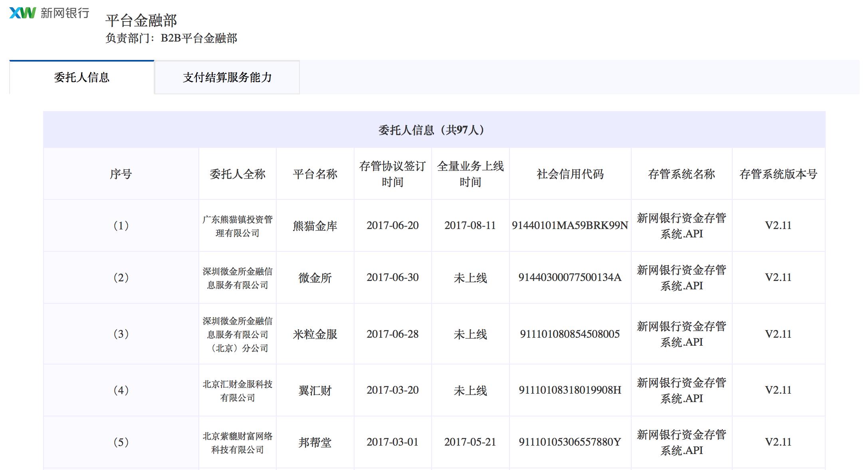Viewport: 868px width, 470px height.
Task: Click 广东熊猫镇投资管理有限公司 cell
Action: (238, 226)
